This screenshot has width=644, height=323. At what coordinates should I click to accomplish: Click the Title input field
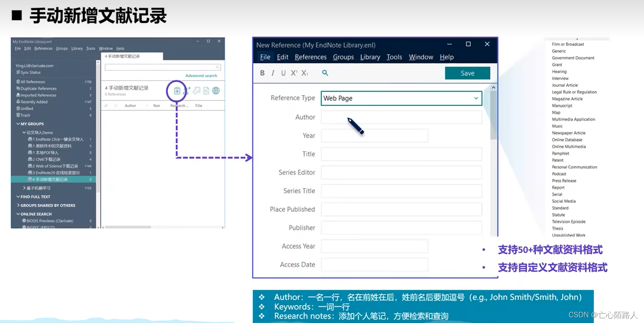401,154
